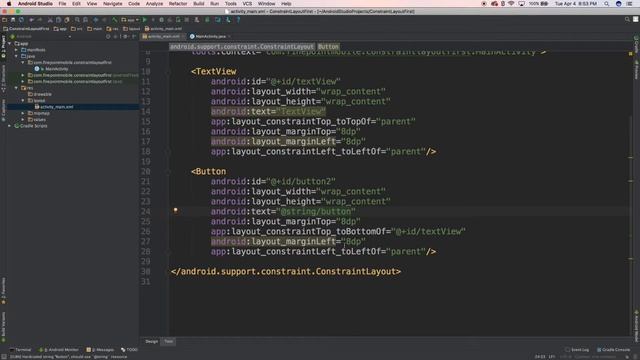Open the Event Log
640x360 pixels.
pos(577,350)
